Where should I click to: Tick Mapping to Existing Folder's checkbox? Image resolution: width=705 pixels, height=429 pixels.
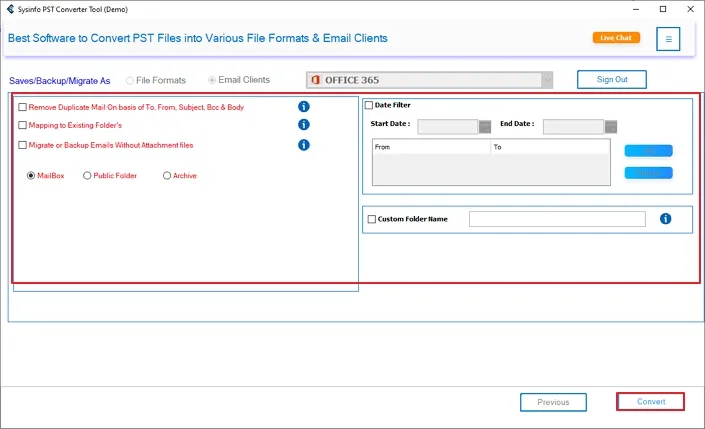22,125
